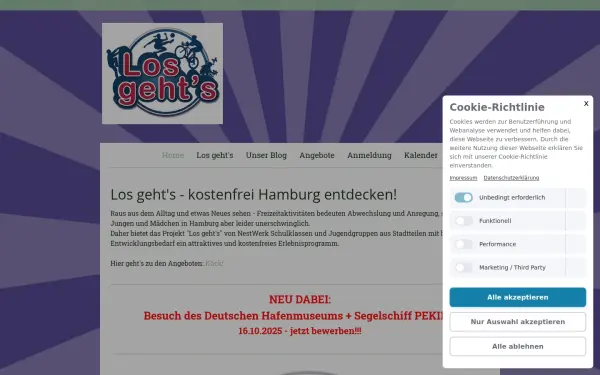
Task: Click the Besuch des Deutschen Hafenmuseums line
Action: (x=293, y=316)
